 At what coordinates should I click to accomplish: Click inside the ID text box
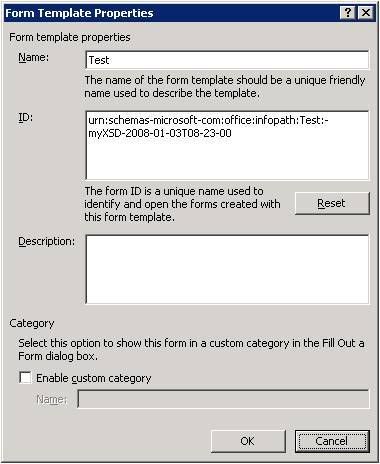(227, 145)
